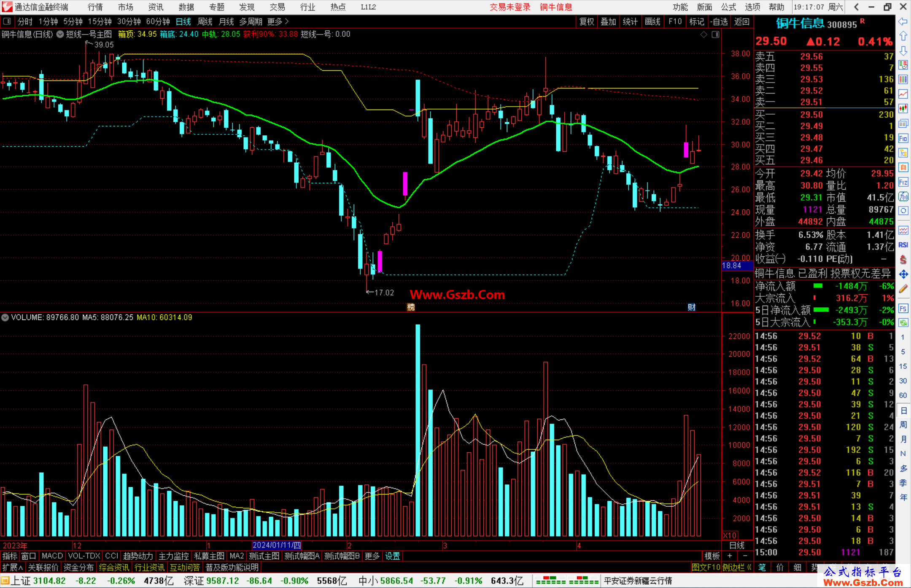Open the 交易 menu

pyautogui.click(x=278, y=7)
